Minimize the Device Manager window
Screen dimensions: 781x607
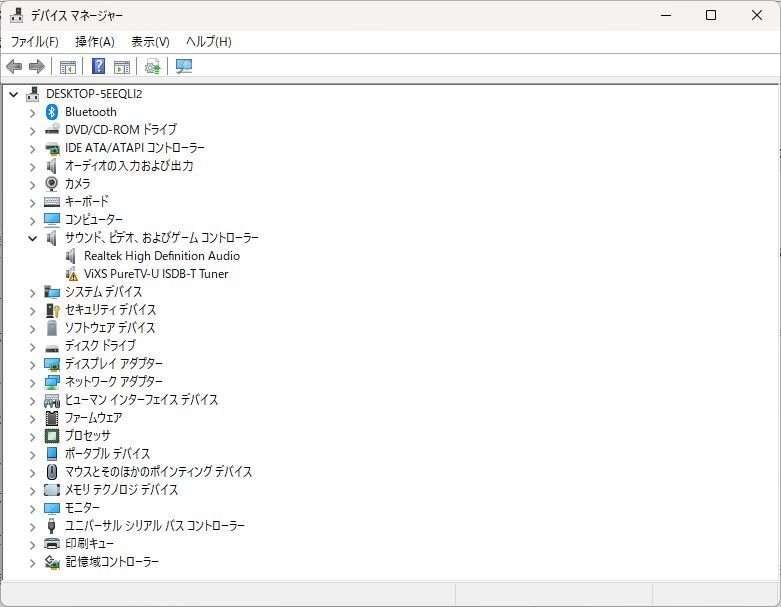point(666,15)
